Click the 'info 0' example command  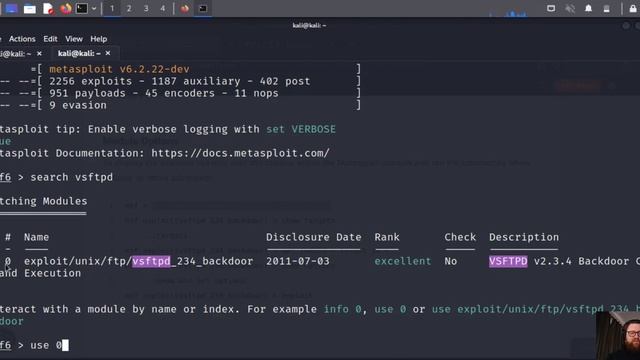(x=342, y=309)
